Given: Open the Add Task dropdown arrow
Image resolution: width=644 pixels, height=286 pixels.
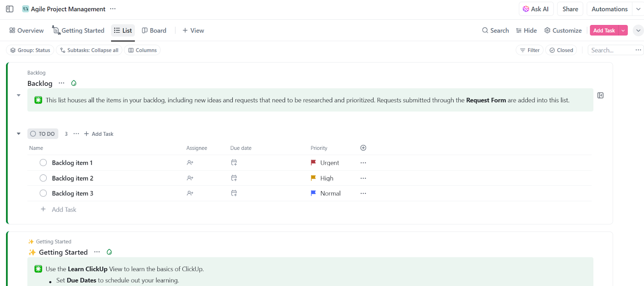Looking at the screenshot, I should tap(623, 31).
